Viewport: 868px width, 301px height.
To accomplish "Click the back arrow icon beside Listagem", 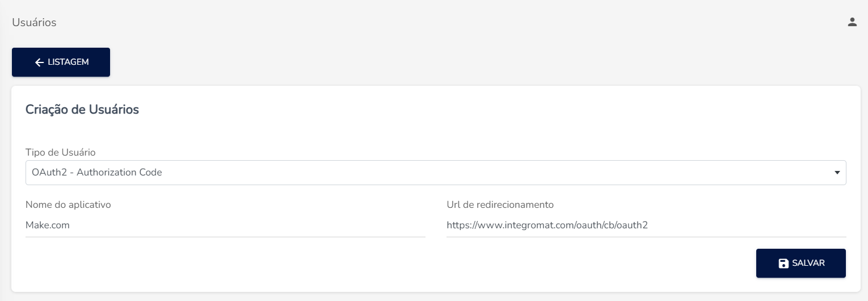I will coord(39,62).
